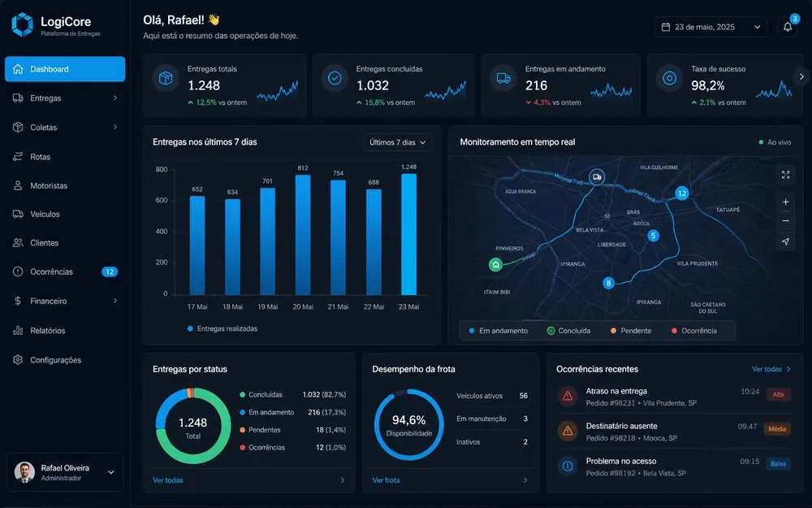The width and height of the screenshot is (812, 508).
Task: Click the Ver frota link
Action: pos(386,480)
